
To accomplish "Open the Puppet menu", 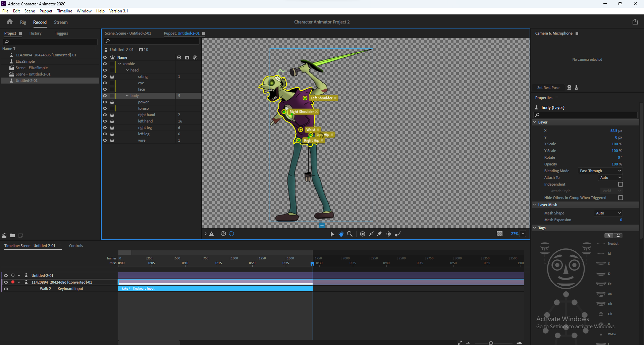I will coord(46,11).
